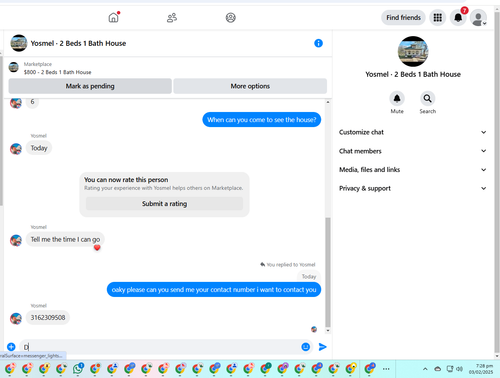Open the blue plus attachments icon
The image size is (500, 378).
[x=11, y=347]
